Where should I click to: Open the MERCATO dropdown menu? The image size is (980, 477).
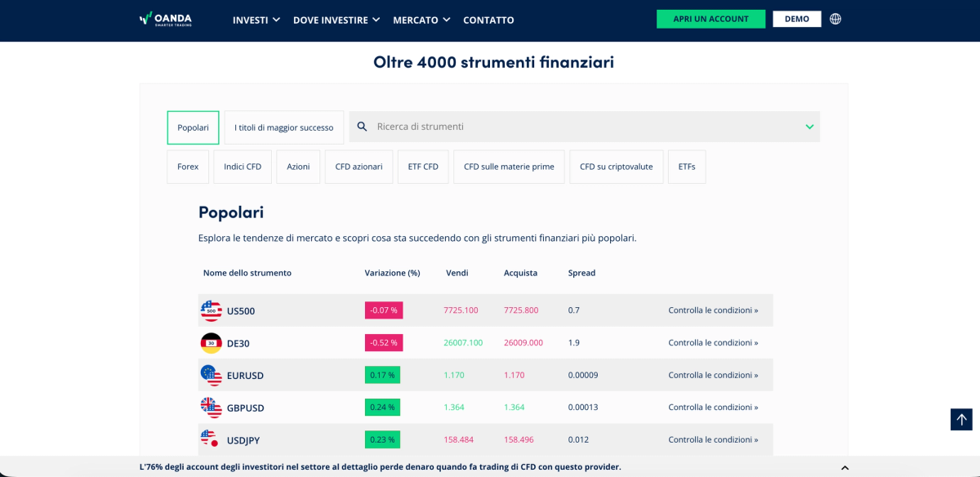point(421,20)
